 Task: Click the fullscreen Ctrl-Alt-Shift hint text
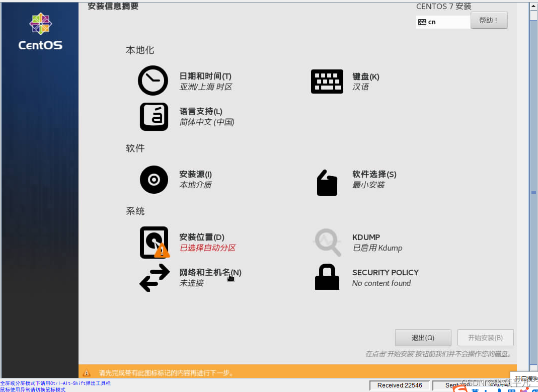click(x=55, y=383)
